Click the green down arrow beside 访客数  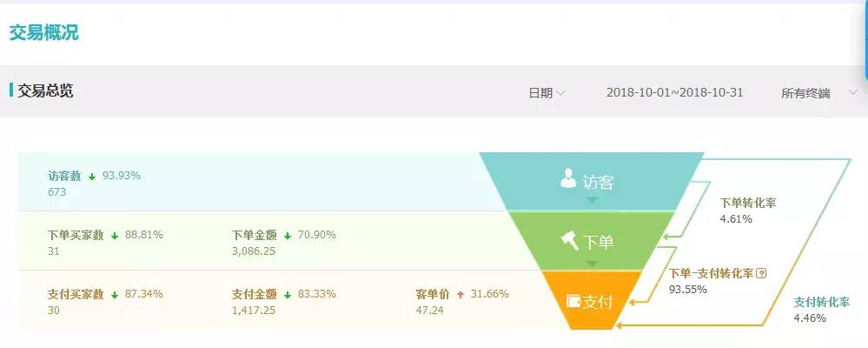click(90, 176)
